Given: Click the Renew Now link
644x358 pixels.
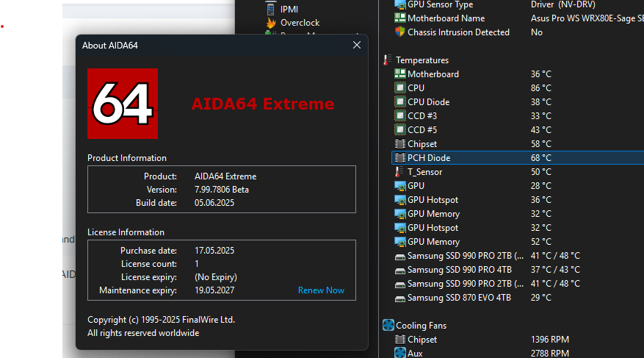Looking at the screenshot, I should [321, 290].
